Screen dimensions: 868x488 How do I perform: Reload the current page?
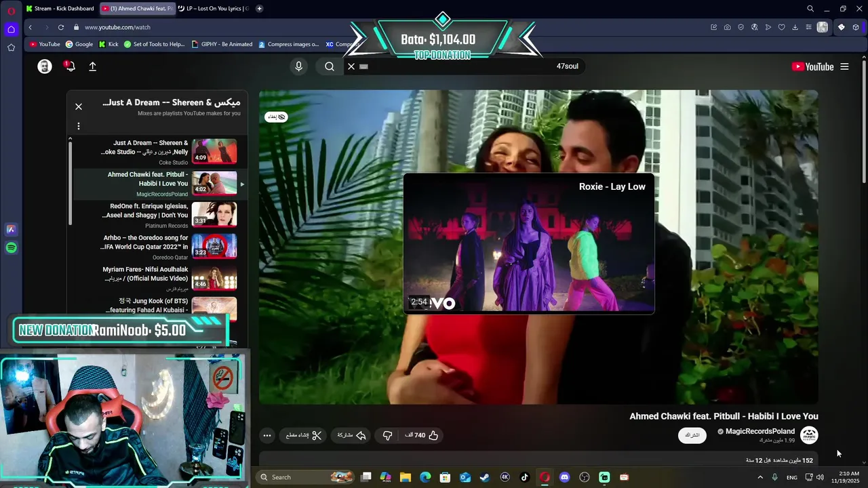61,27
